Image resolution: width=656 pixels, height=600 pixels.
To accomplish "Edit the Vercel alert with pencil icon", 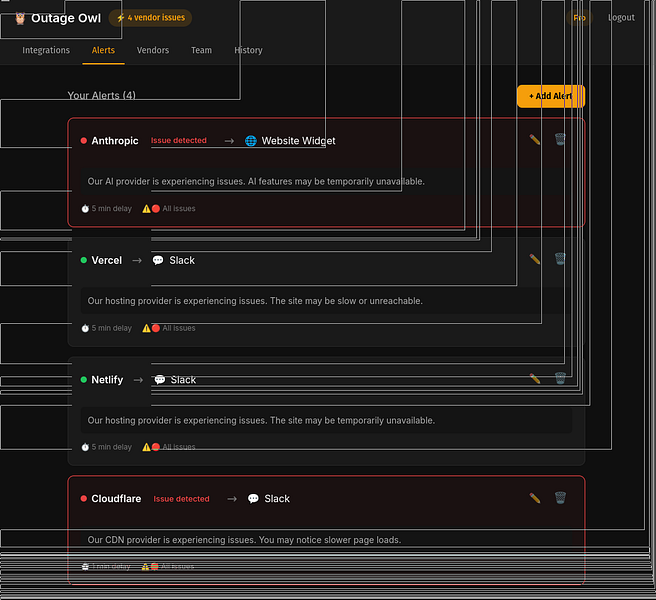I will click(x=535, y=259).
